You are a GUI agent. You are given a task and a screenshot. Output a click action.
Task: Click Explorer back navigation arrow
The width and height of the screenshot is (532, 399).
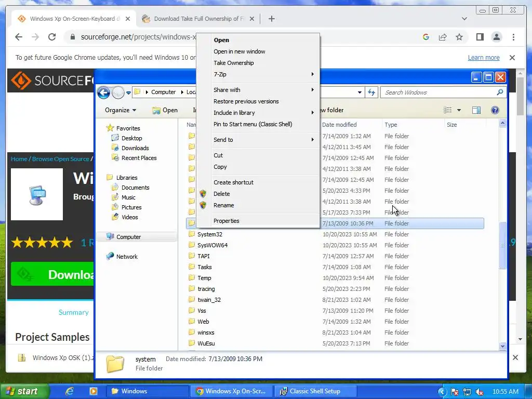click(103, 92)
